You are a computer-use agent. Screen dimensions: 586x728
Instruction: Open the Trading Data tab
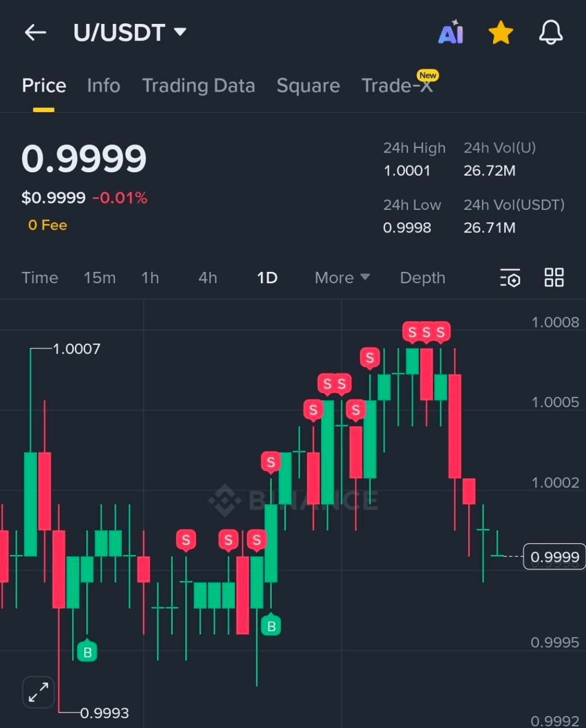[198, 86]
